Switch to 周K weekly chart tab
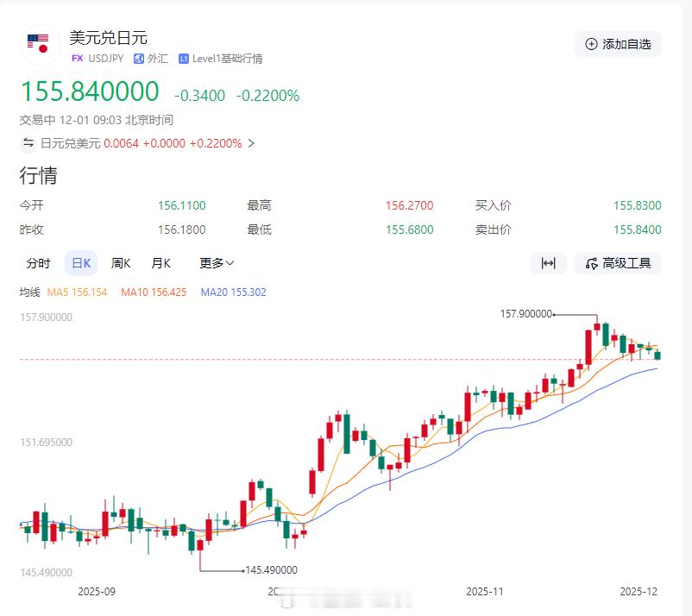The image size is (692, 616). [121, 263]
